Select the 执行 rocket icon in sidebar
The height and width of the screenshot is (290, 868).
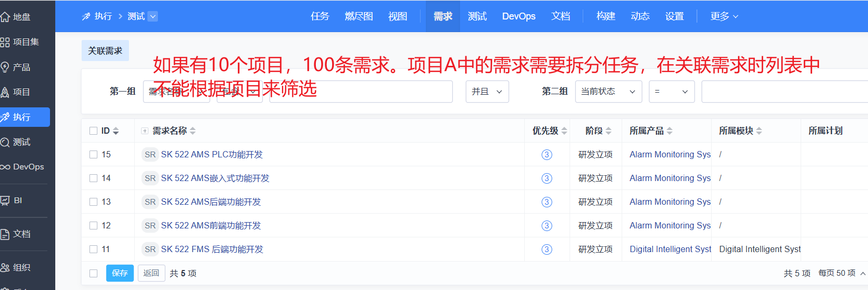(x=5, y=117)
